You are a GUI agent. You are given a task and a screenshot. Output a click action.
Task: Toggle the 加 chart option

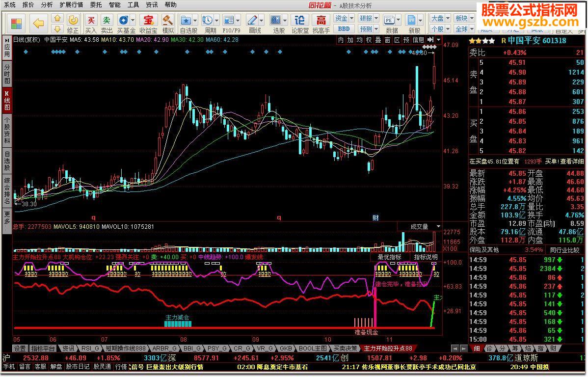(350, 40)
